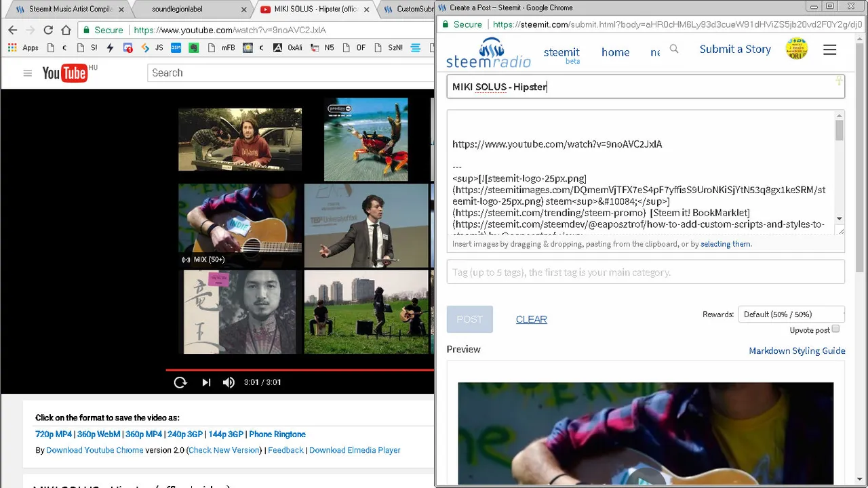This screenshot has height=488, width=868.
Task: Open the OF bookmark
Action: [x=355, y=48]
